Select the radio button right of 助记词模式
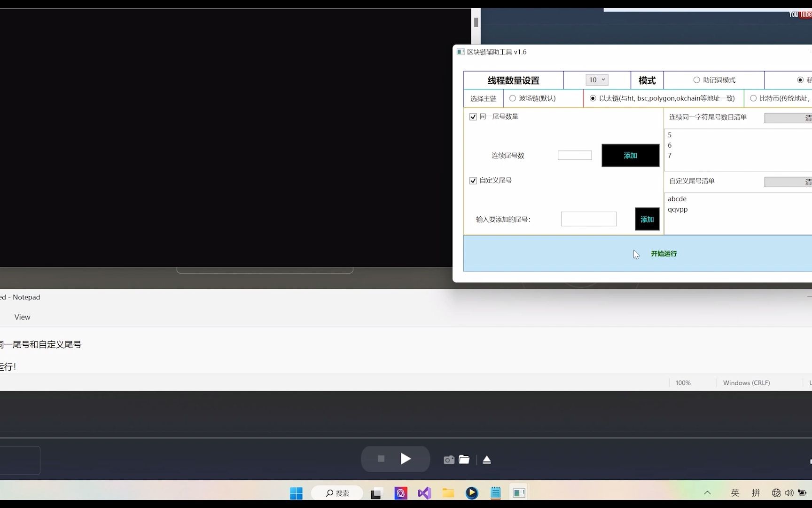The height and width of the screenshot is (508, 812). pyautogui.click(x=800, y=80)
